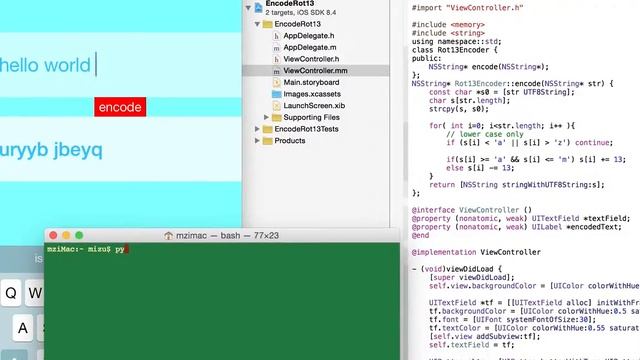This screenshot has width=640, height=360.
Task: Click the AppDelegate.m source file icon
Action: (276, 48)
